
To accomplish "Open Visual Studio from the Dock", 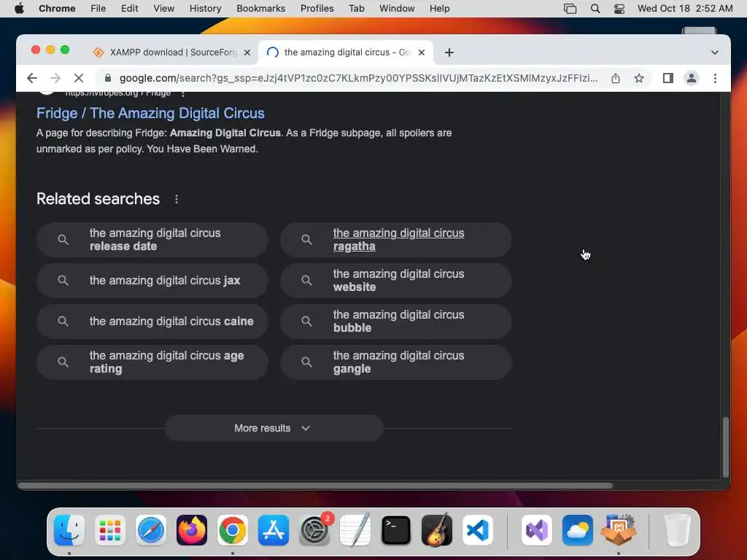I will (x=537, y=529).
